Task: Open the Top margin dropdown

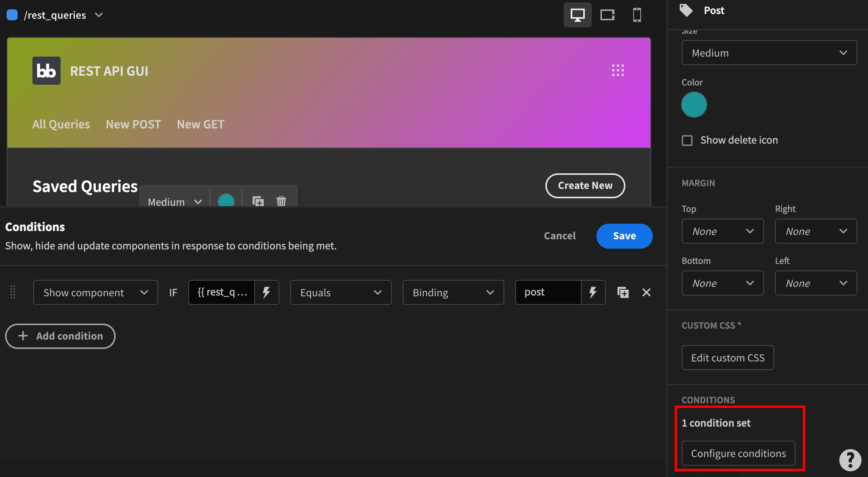Action: point(723,231)
